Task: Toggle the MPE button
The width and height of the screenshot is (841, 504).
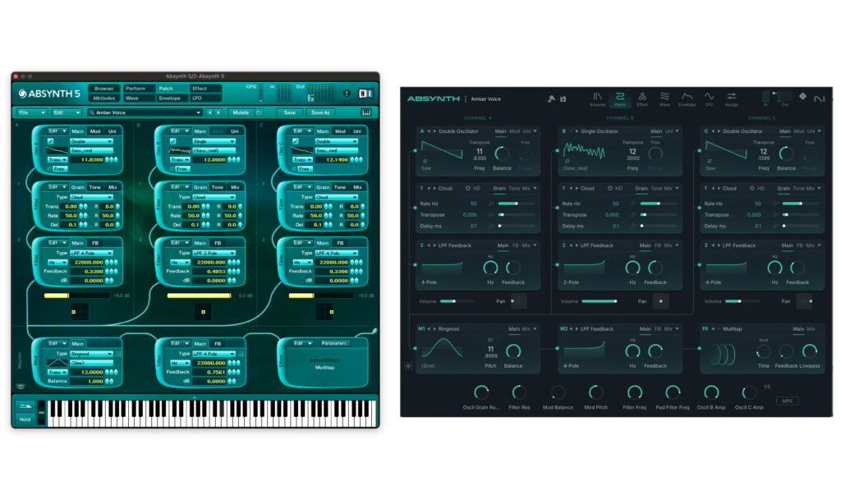Action: [x=787, y=401]
